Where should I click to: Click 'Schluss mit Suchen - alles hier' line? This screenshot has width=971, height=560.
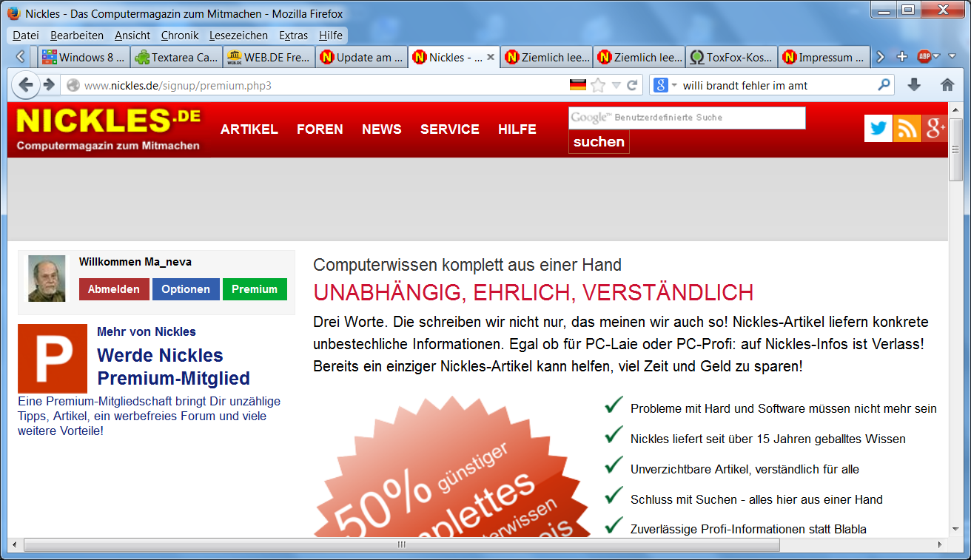click(x=756, y=499)
